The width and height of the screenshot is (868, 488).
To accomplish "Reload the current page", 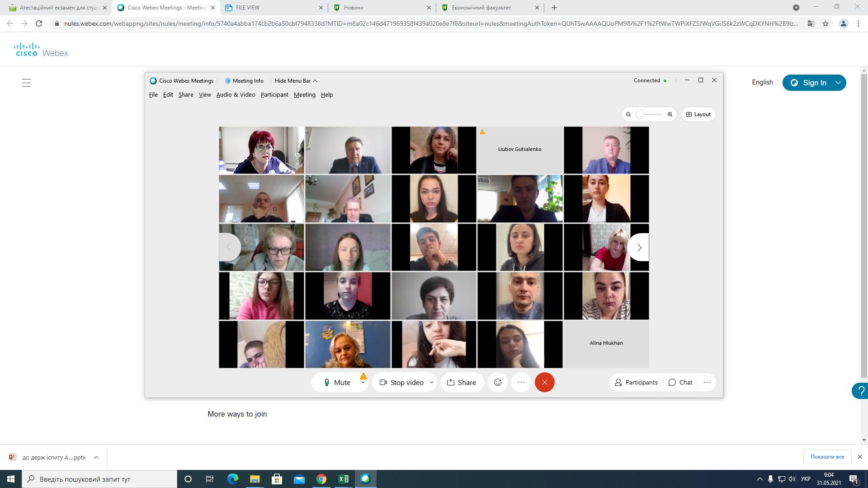I will tap(39, 23).
